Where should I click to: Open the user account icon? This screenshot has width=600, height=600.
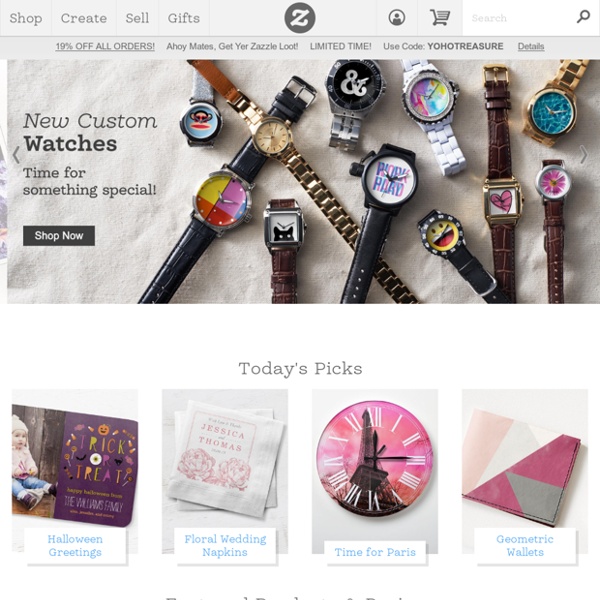[397, 18]
